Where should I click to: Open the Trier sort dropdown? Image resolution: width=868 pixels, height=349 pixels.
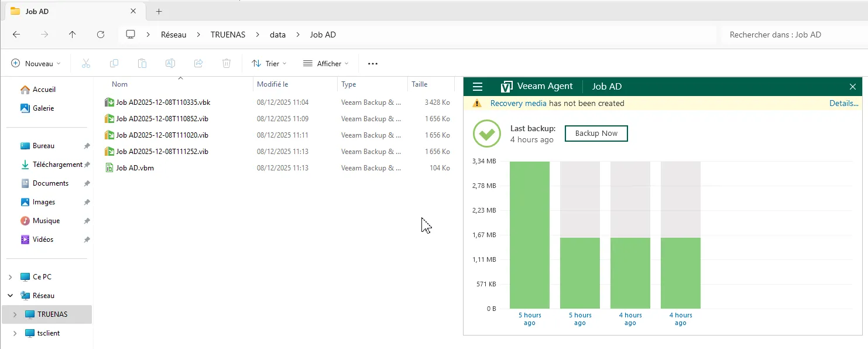point(269,63)
